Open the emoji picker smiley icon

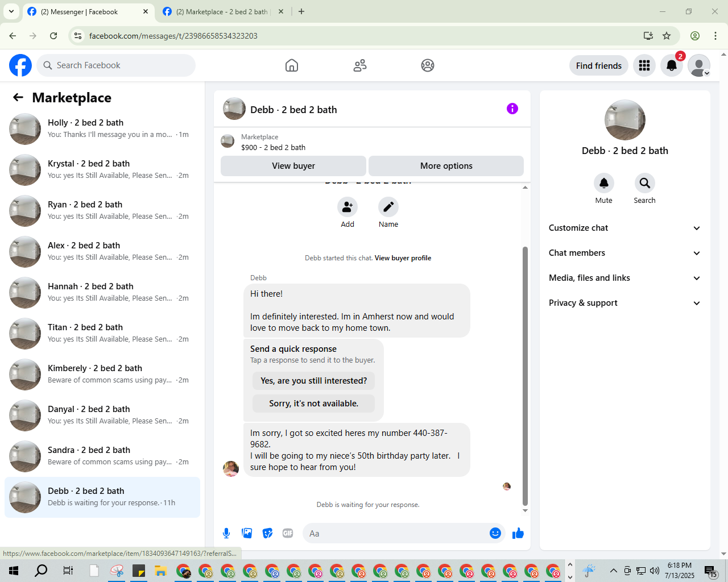pos(495,533)
